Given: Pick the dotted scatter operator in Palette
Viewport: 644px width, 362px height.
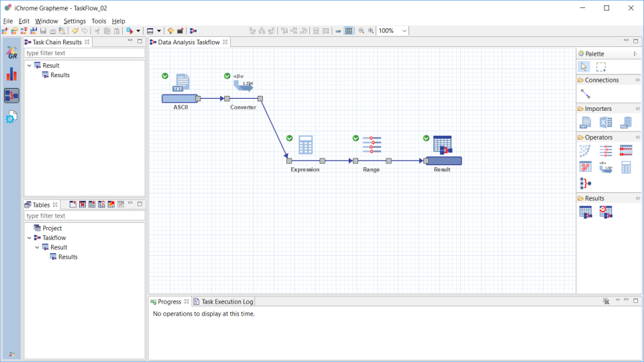Looking at the screenshot, I should [585, 151].
